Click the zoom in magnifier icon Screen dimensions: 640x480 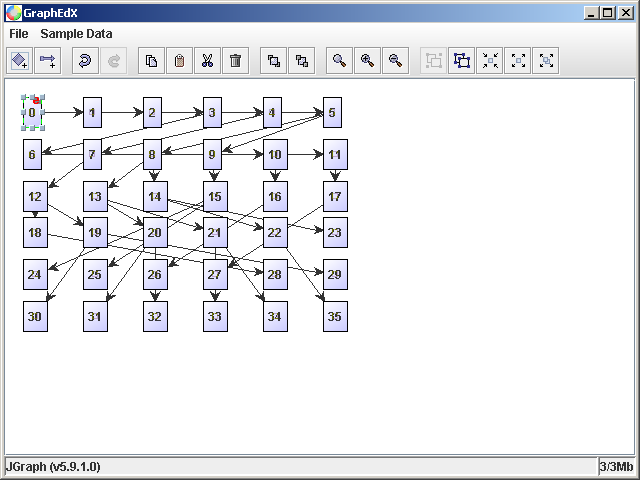pyautogui.click(x=368, y=61)
